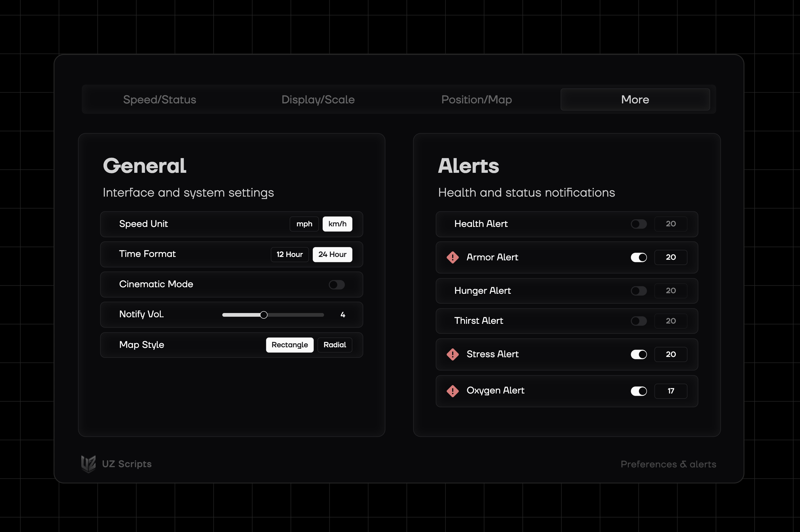Disable the Armor Alert toggle

639,257
